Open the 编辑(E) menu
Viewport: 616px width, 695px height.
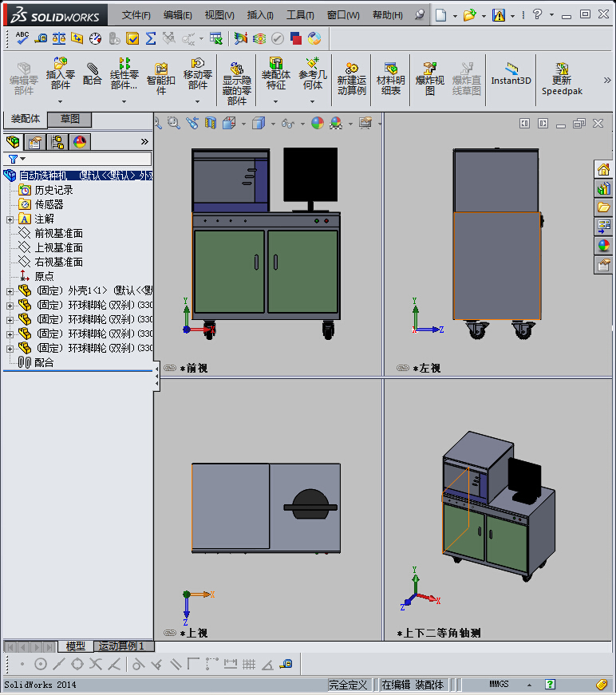(x=177, y=15)
